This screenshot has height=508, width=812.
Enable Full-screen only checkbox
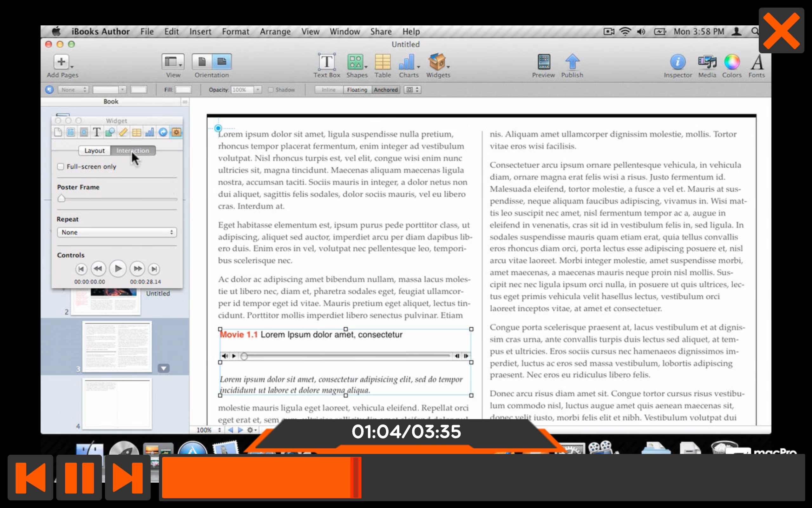click(60, 167)
